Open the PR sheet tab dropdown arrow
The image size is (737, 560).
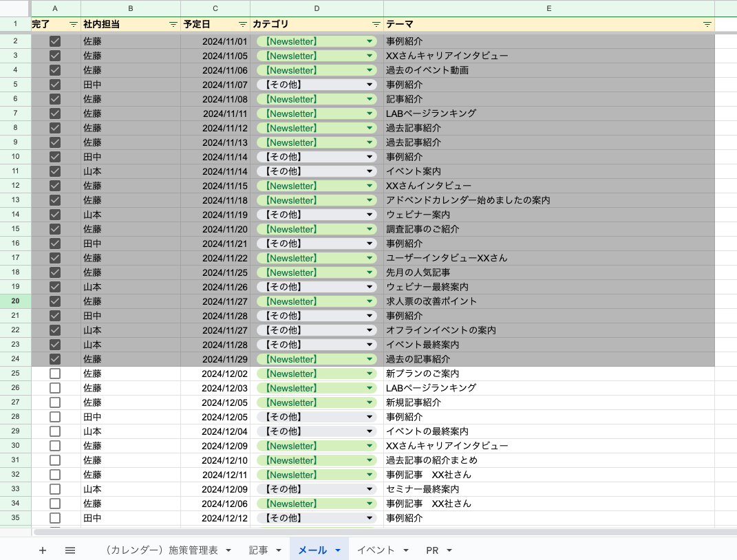pyautogui.click(x=449, y=550)
